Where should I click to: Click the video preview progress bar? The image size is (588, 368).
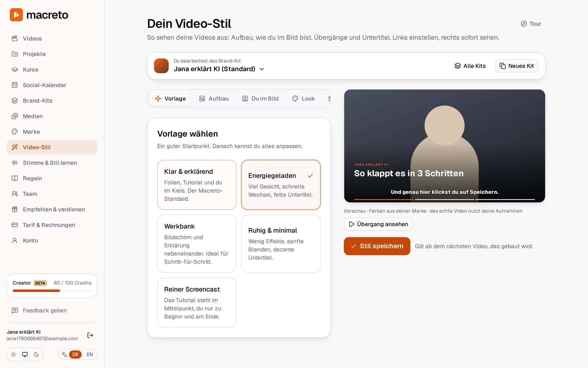(444, 199)
